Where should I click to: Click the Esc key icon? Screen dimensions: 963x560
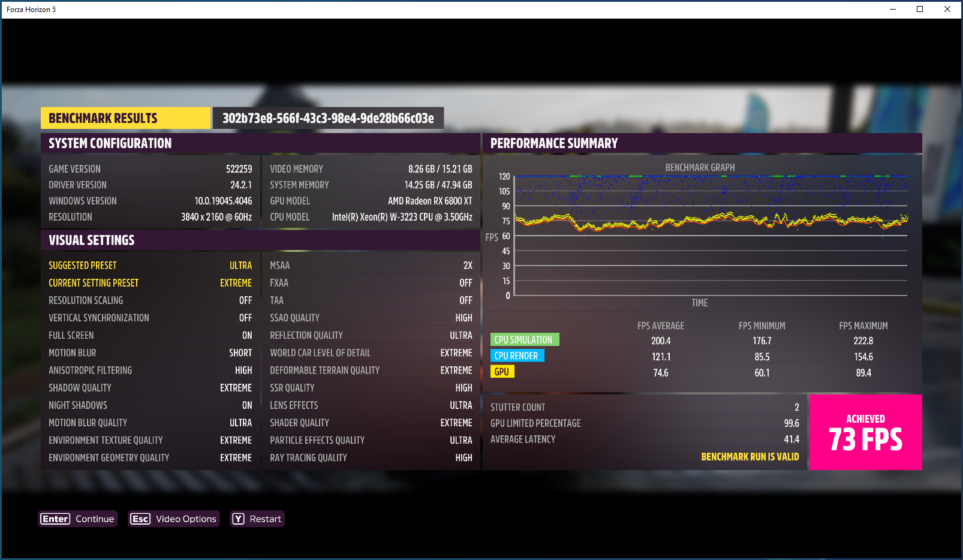[140, 519]
